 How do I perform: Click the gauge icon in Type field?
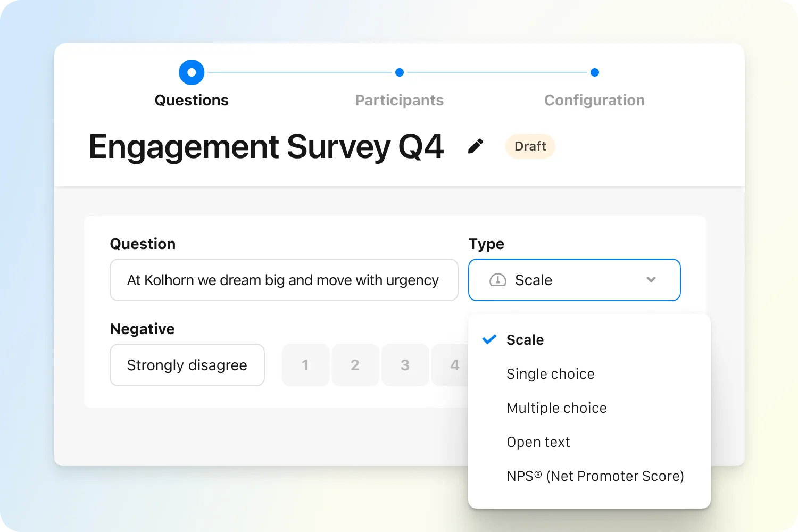tap(497, 280)
